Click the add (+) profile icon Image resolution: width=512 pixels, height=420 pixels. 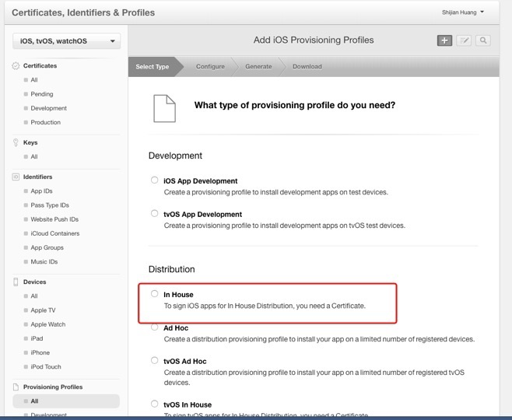click(444, 40)
